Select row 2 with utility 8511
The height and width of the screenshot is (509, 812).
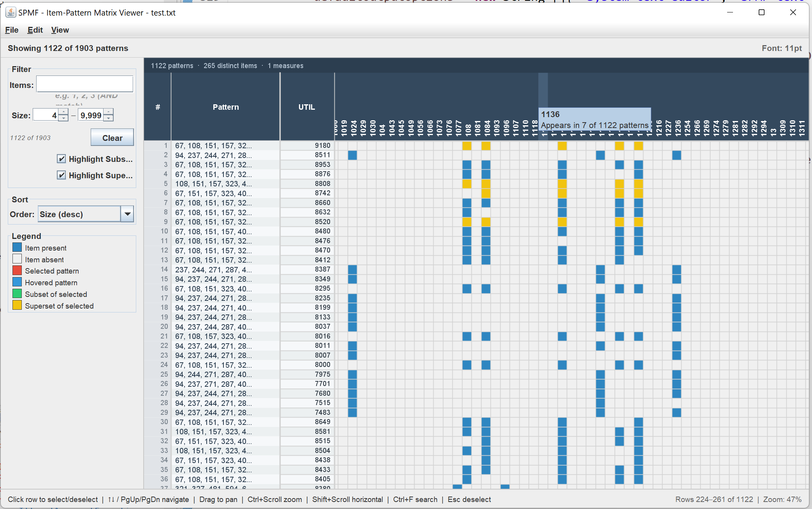[x=226, y=155]
